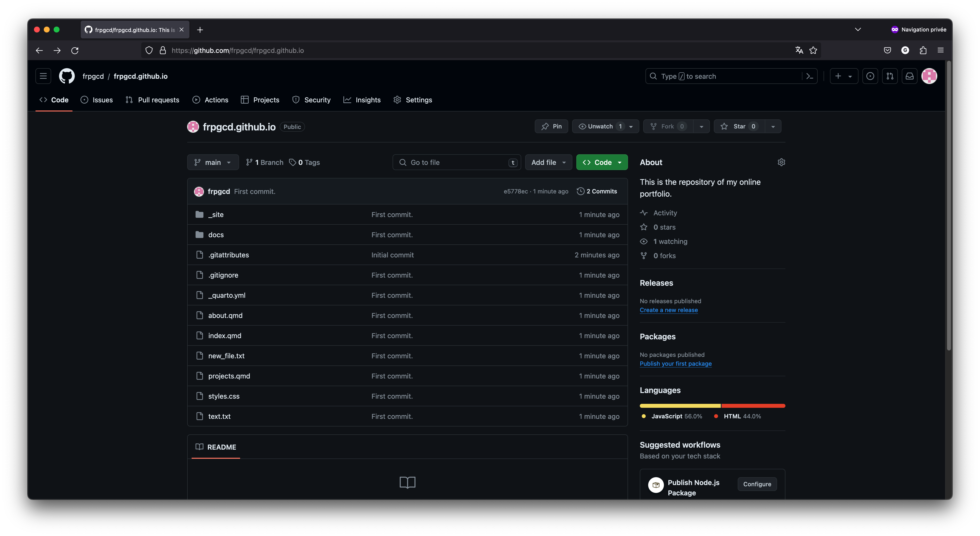980x536 pixels.
Task: Open the command palette icon in search
Action: (810, 76)
